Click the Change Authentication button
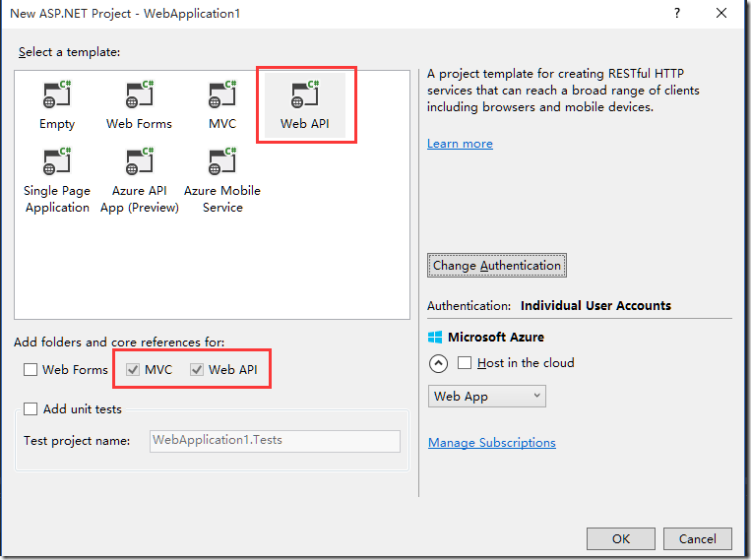Screen dimensions: 751x560 point(497,266)
